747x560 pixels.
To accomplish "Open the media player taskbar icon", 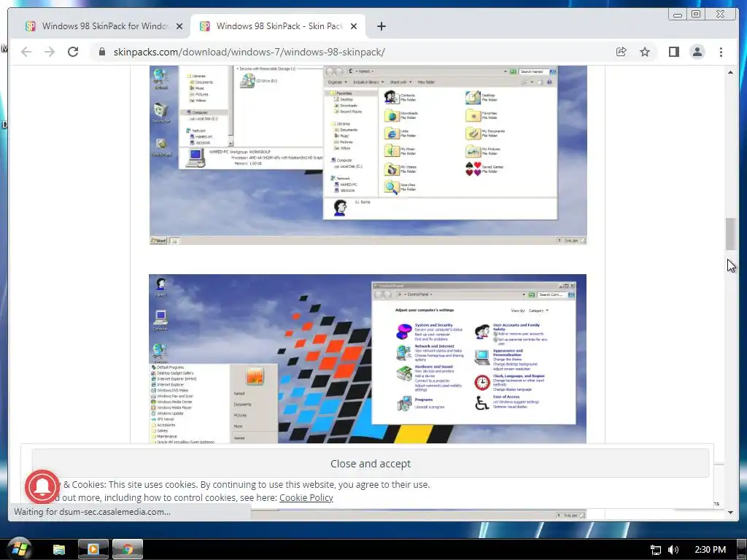I will pyautogui.click(x=93, y=550).
